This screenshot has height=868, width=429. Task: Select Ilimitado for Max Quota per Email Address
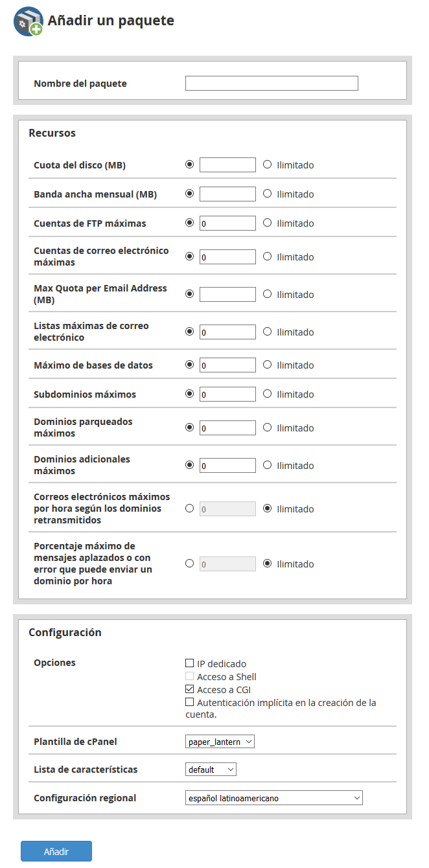coord(268,294)
